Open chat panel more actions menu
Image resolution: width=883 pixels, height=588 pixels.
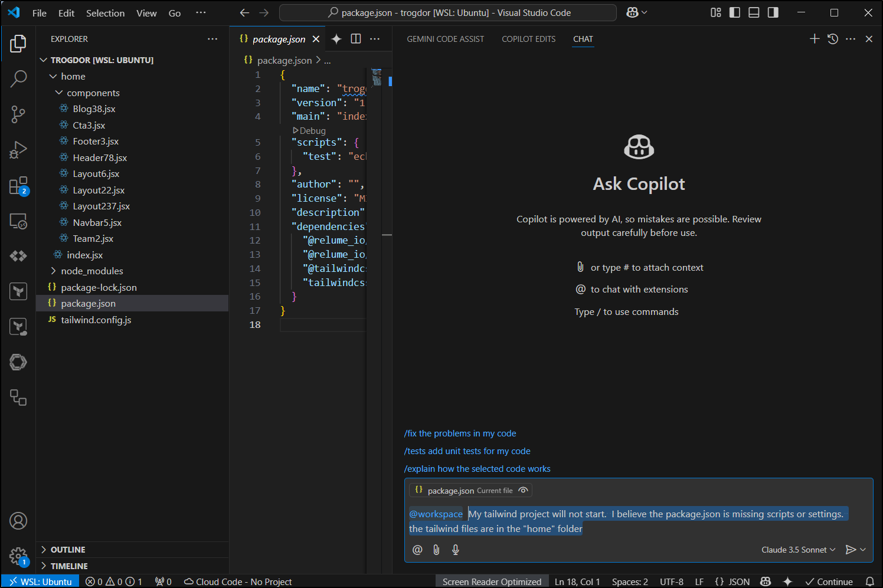tap(851, 39)
